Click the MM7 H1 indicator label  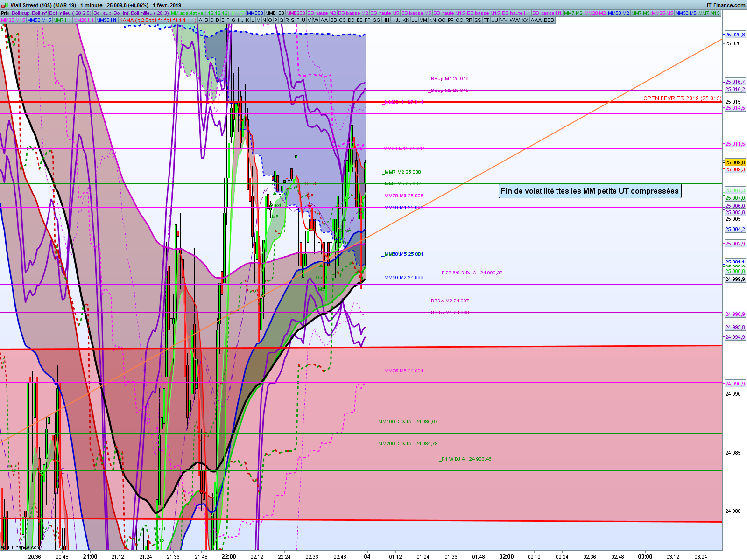coord(62,20)
